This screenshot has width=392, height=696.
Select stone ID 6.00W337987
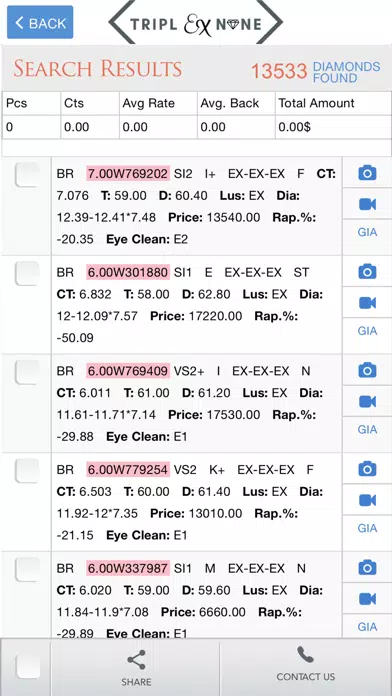tap(128, 568)
